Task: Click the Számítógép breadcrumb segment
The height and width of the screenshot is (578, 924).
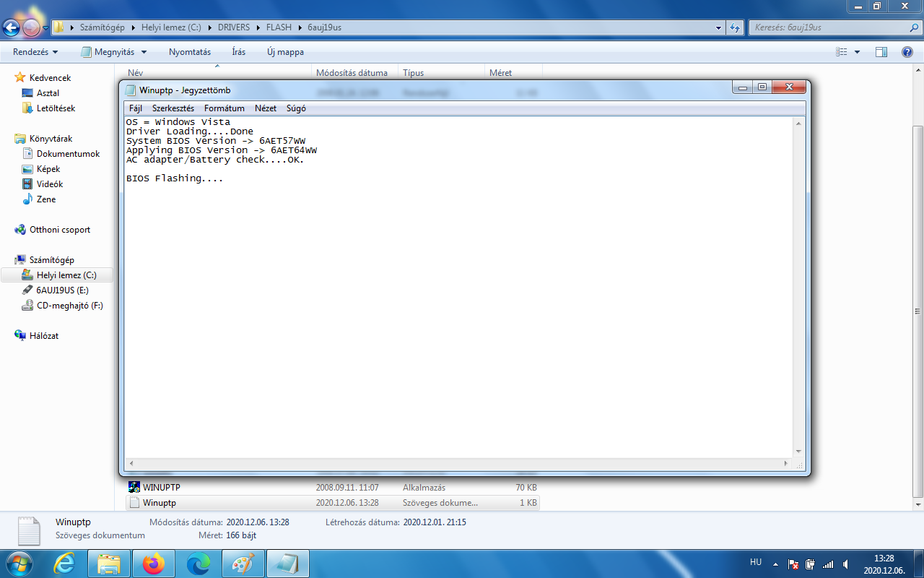Action: coord(103,27)
